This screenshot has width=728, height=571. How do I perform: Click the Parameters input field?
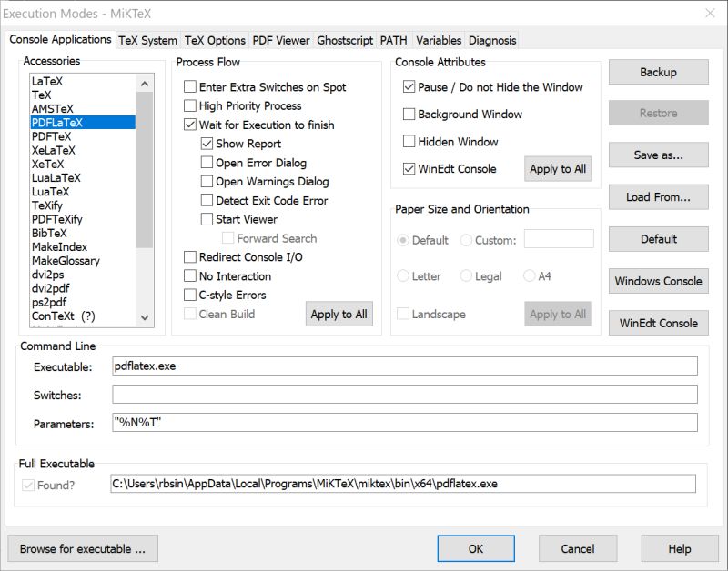pyautogui.click(x=405, y=423)
